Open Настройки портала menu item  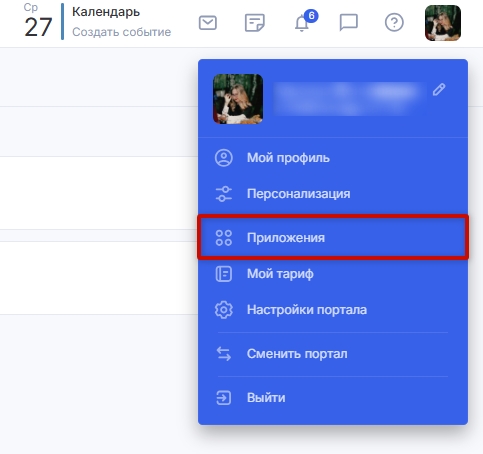[x=333, y=310]
